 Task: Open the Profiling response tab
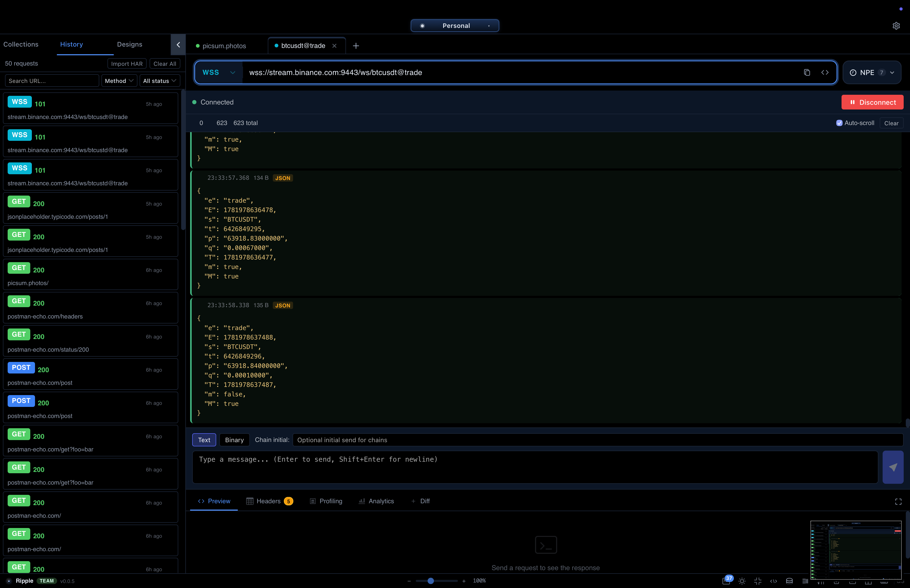(x=326, y=501)
